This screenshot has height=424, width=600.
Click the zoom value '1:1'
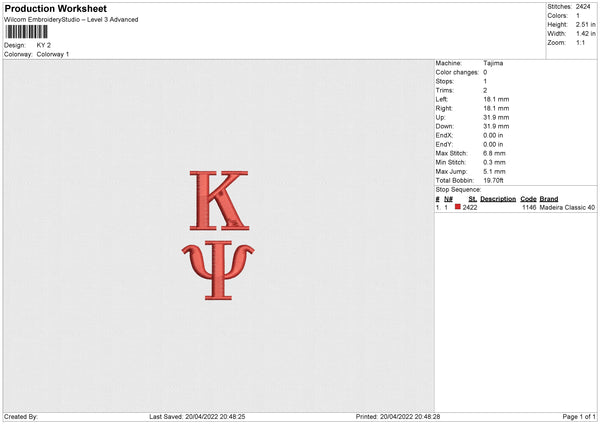pyautogui.click(x=580, y=42)
